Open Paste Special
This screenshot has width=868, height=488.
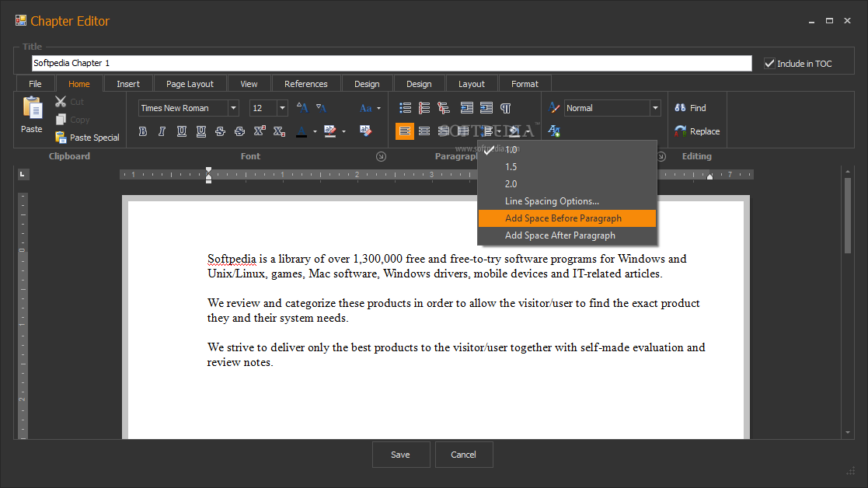coord(88,138)
